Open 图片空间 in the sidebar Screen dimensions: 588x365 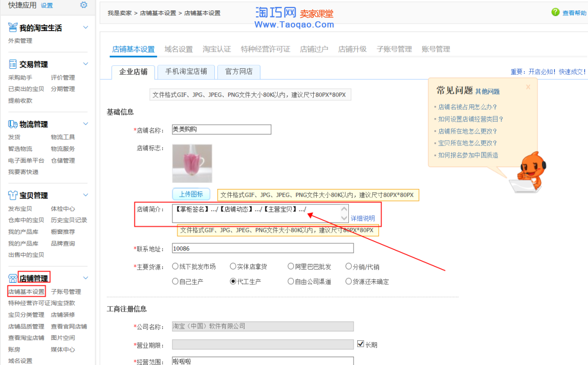click(x=63, y=338)
